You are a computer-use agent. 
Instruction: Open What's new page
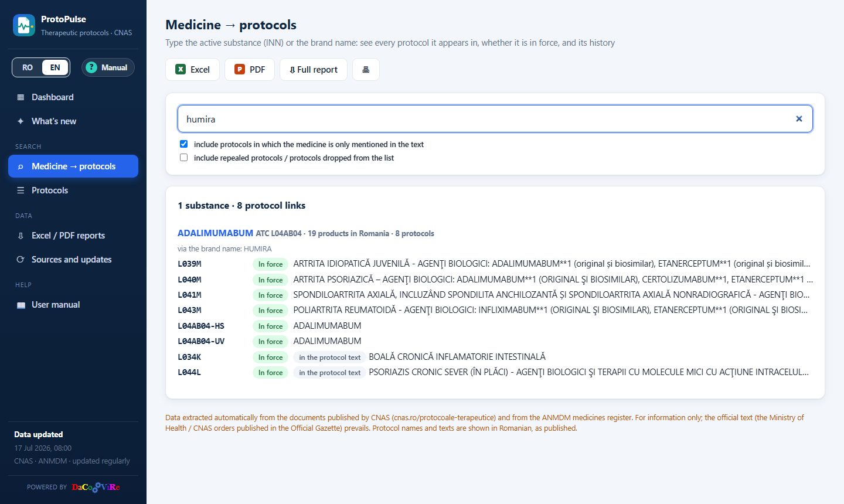coord(73,121)
